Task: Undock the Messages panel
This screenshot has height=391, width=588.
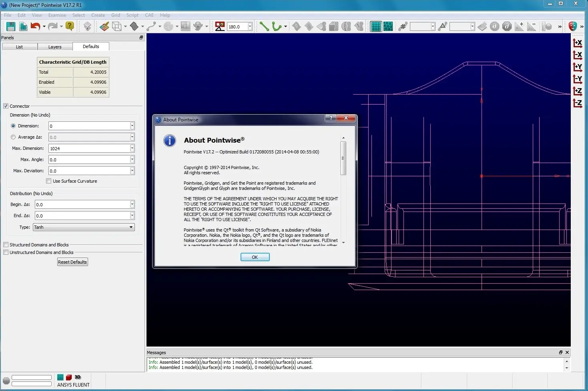Action: pos(561,353)
